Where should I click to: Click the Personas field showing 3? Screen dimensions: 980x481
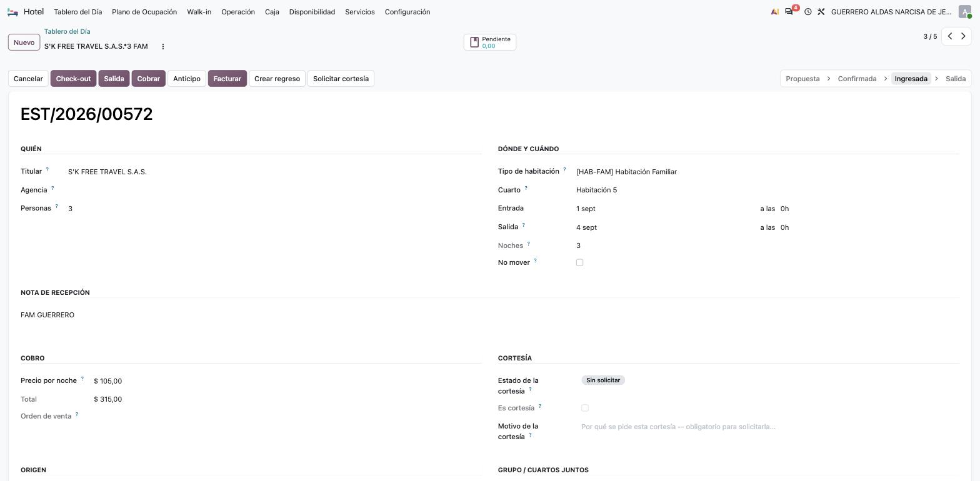click(274, 209)
